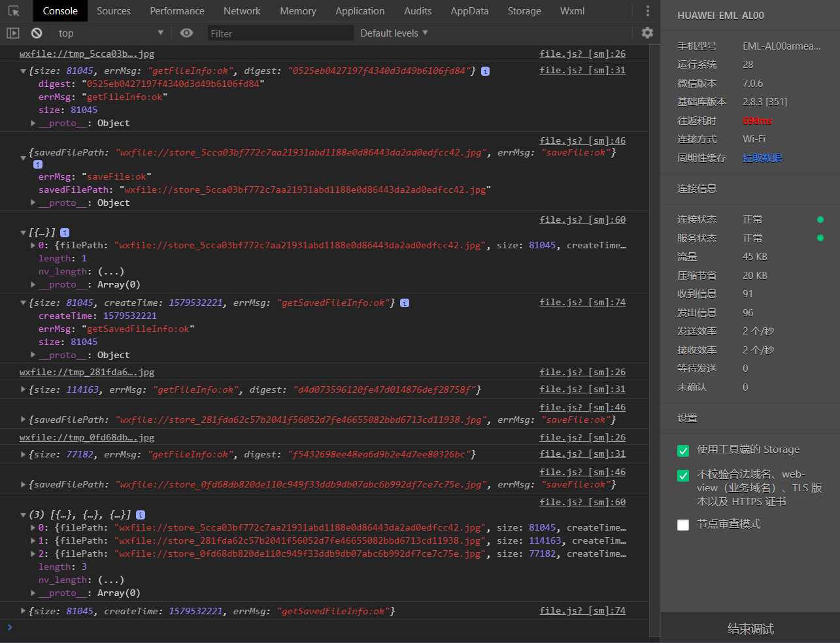Click the 698ms round-trip time value
This screenshot has width=840, height=643.
pyautogui.click(x=757, y=121)
